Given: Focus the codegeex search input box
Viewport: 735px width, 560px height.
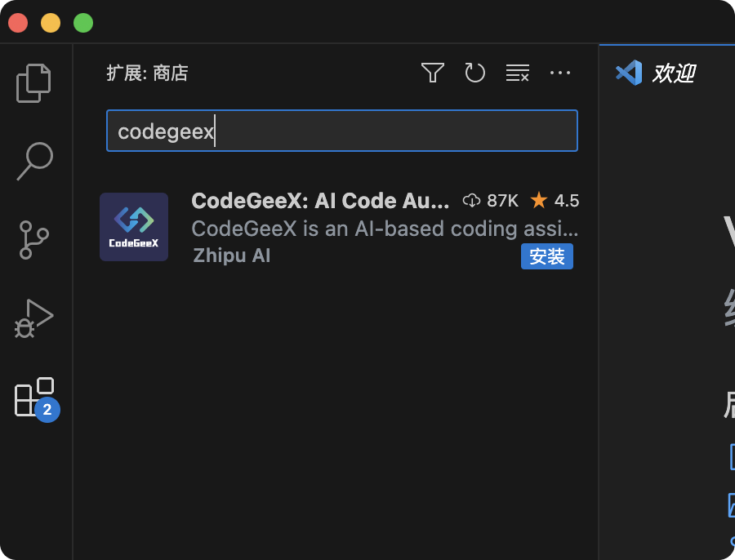Looking at the screenshot, I should click(341, 131).
